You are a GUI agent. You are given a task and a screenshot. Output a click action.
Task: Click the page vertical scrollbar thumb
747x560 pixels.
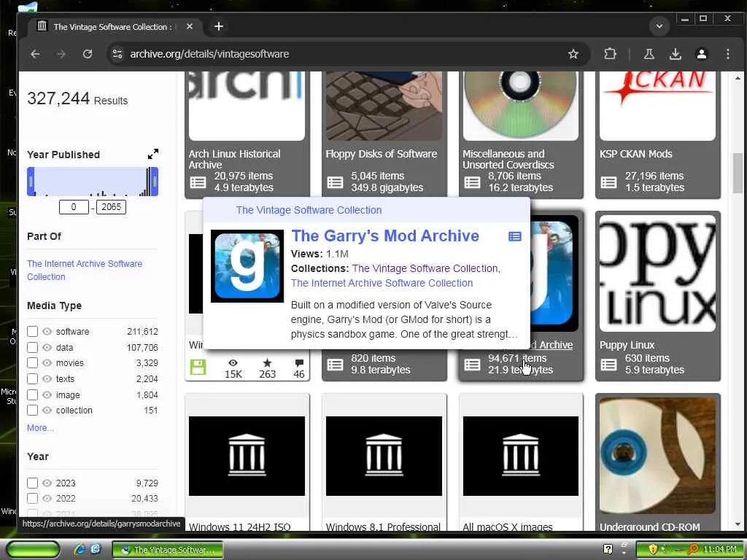[x=738, y=172]
